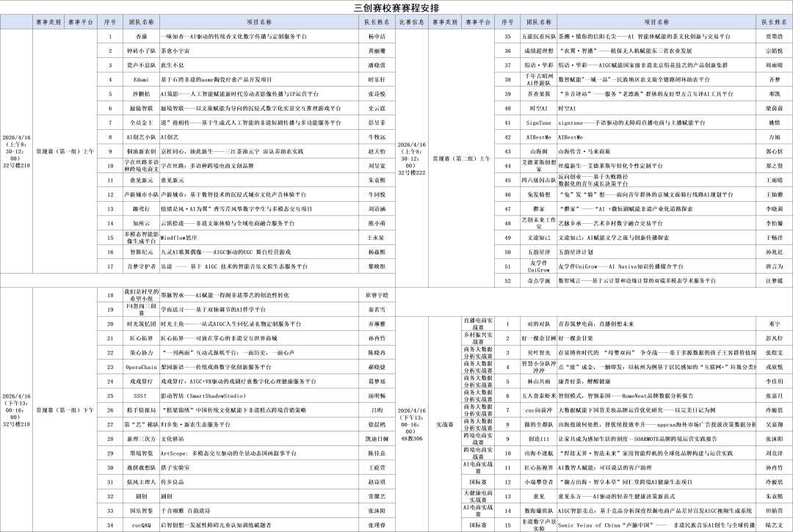Click the Mindflow思序 project cell
Viewport: 793px width, 532px height.
tap(180, 238)
